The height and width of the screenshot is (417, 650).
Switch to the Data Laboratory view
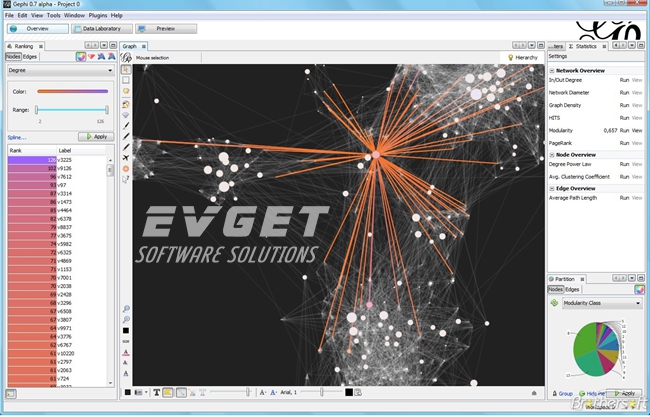[102, 29]
